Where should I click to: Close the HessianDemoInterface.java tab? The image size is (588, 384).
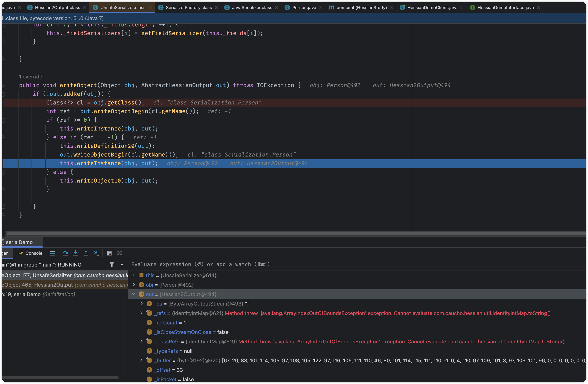click(x=538, y=7)
